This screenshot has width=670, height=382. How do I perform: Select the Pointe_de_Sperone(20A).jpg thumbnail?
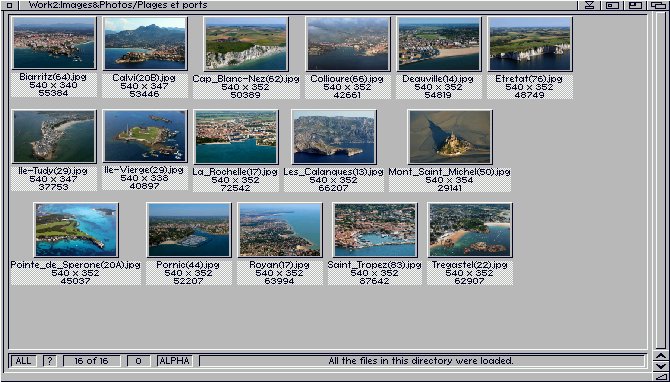coord(76,230)
